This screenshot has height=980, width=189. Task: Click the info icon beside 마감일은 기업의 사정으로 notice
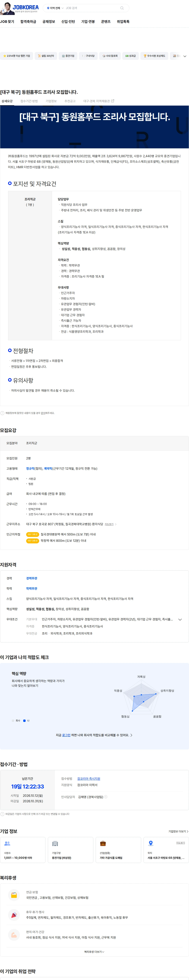pyautogui.click(x=2, y=814)
